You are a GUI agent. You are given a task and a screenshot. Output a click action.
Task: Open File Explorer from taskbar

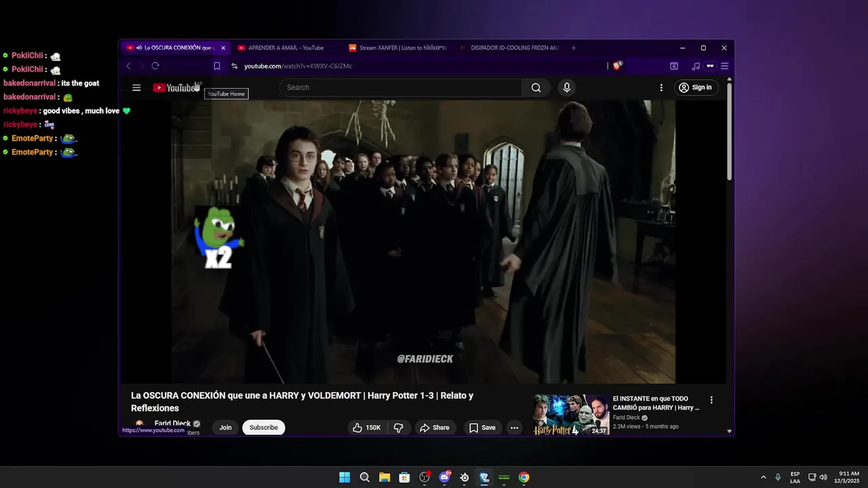[384, 477]
